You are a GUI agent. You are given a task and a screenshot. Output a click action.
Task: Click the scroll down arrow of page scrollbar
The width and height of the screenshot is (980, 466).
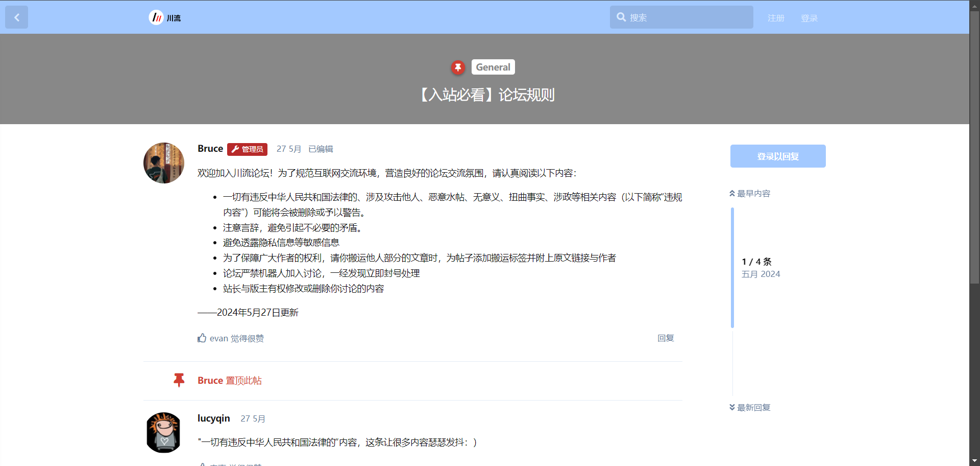974,461
